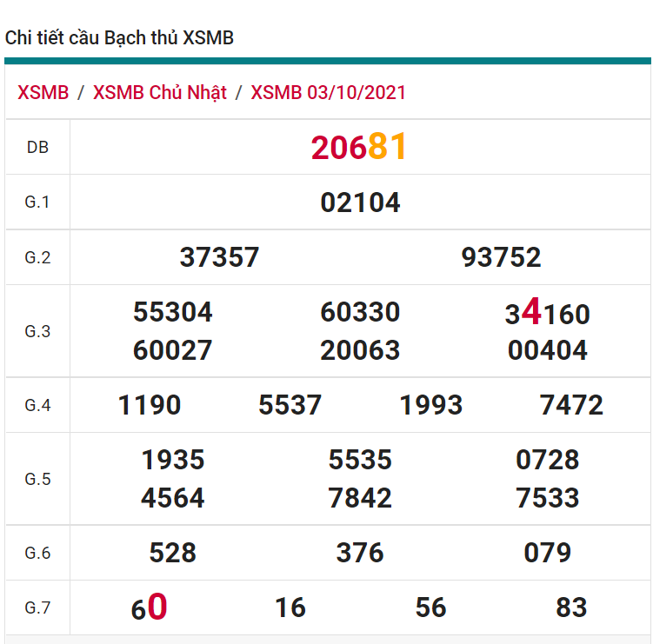Select G.5 number 7842
The image size is (653, 644).
pyautogui.click(x=360, y=498)
